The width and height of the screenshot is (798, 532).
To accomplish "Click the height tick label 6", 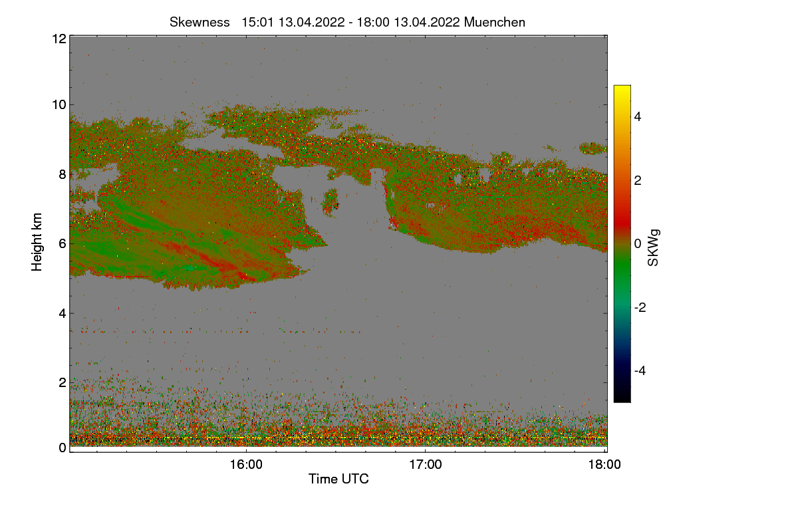I will 62,243.
